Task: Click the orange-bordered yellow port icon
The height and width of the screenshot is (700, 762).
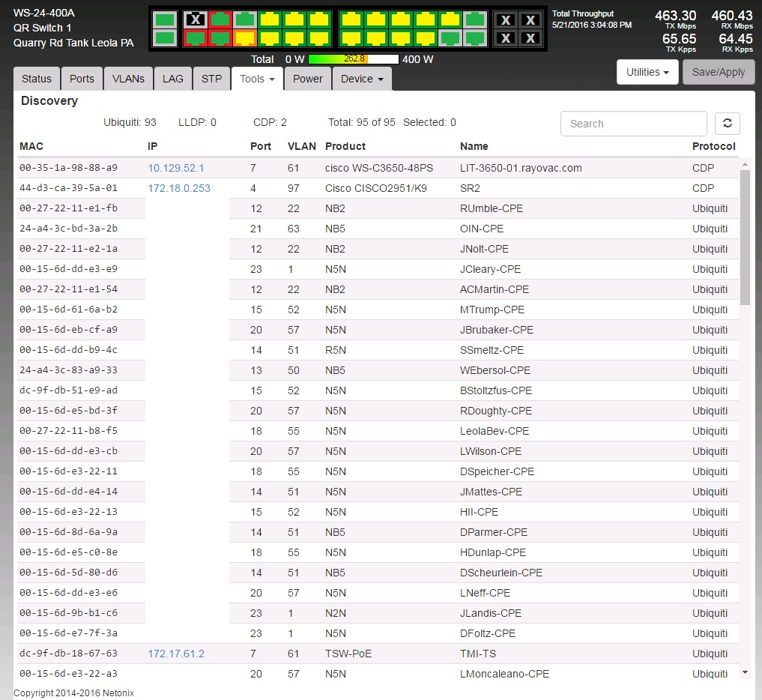Action: tap(244, 37)
